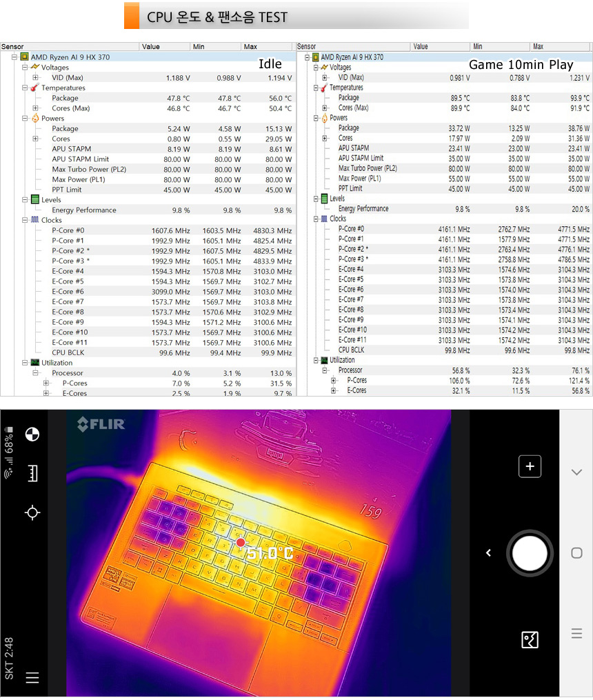Select the crosshair spot meter icon

(x=32, y=512)
